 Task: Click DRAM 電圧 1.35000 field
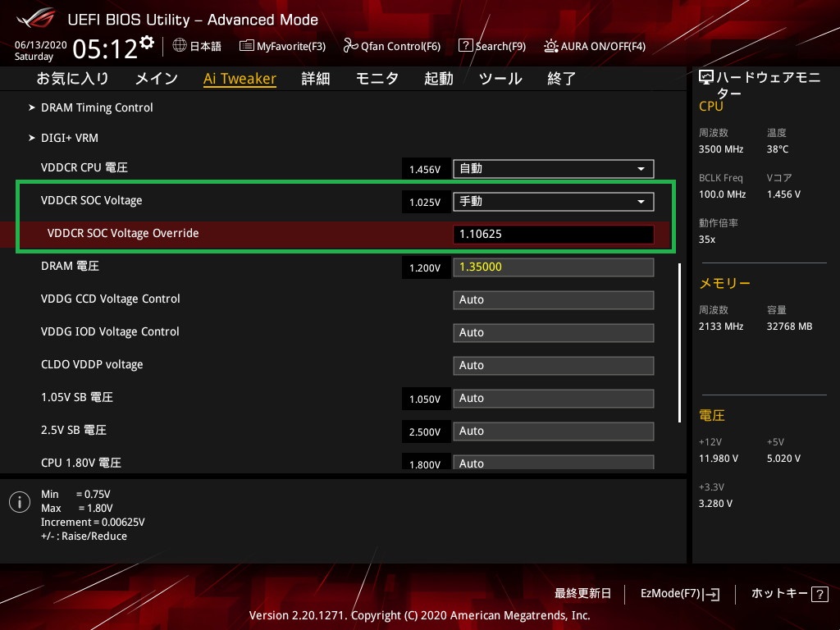pyautogui.click(x=554, y=267)
